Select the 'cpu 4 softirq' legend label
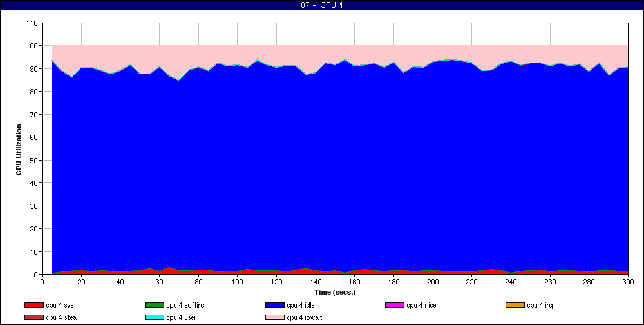The height and width of the screenshot is (325, 644). point(185,305)
